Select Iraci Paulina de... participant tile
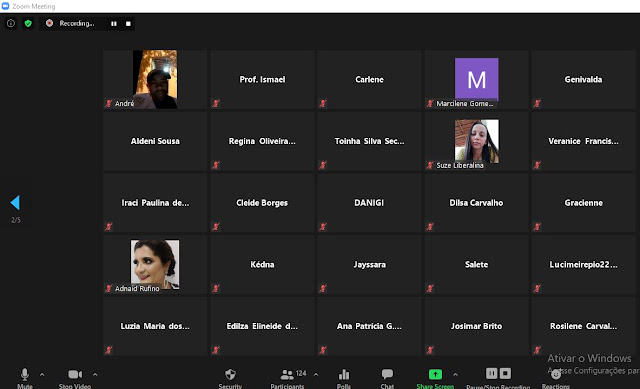Viewport: 640px width, 389px height. point(155,203)
